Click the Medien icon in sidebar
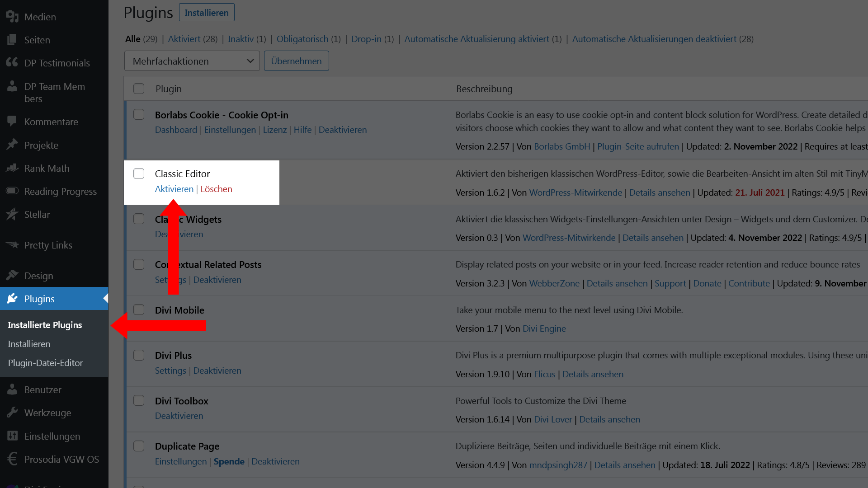This screenshot has width=868, height=488. [x=12, y=16]
